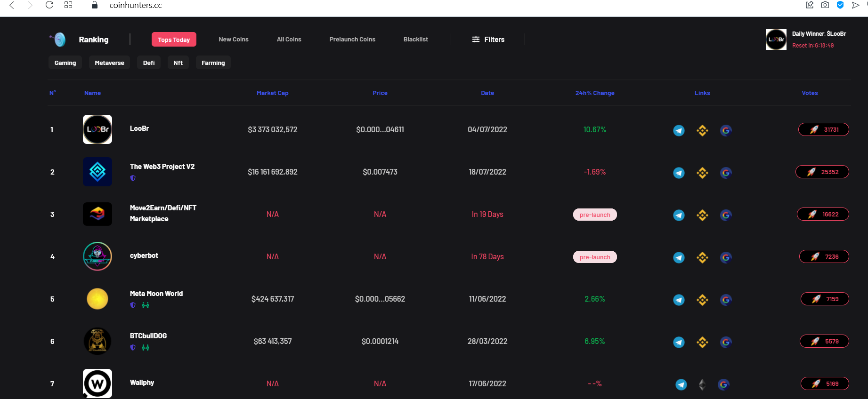Click the shield badge under The Web3 Project V2
Image resolution: width=868 pixels, height=399 pixels.
(133, 178)
